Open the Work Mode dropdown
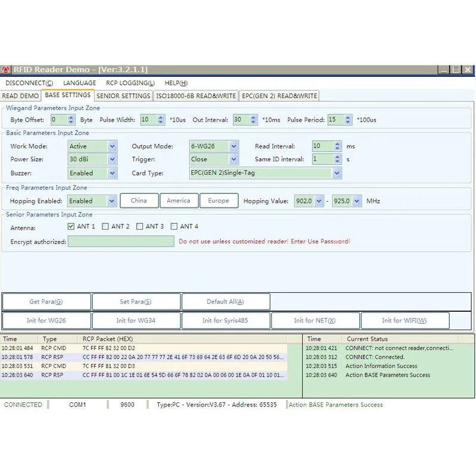The width and height of the screenshot is (476, 476). click(x=112, y=146)
